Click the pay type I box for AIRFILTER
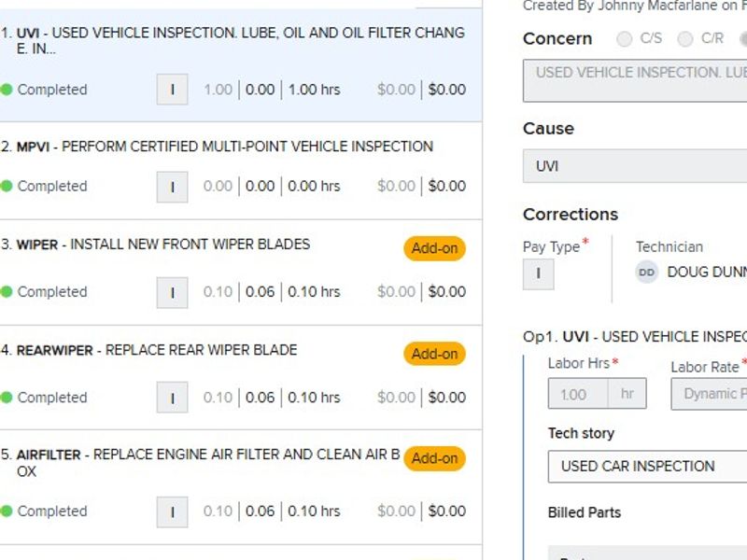Viewport: 747px width, 560px height. pos(172,511)
